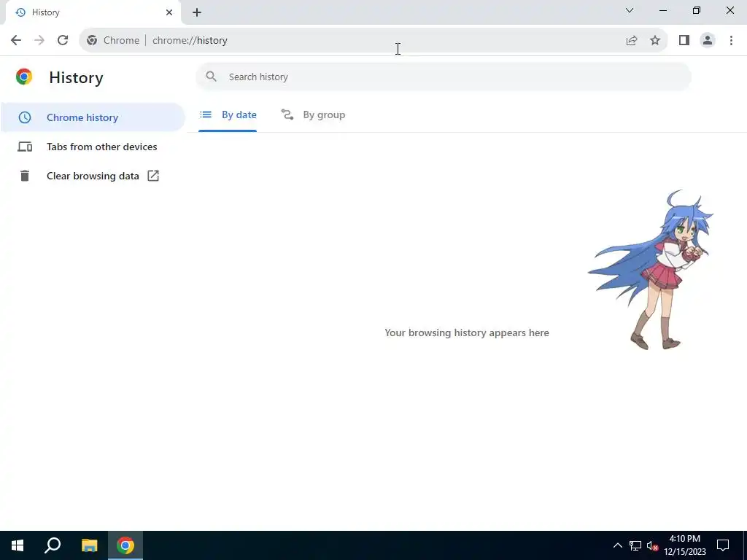Click the devices icon for other-device tabs

click(25, 147)
